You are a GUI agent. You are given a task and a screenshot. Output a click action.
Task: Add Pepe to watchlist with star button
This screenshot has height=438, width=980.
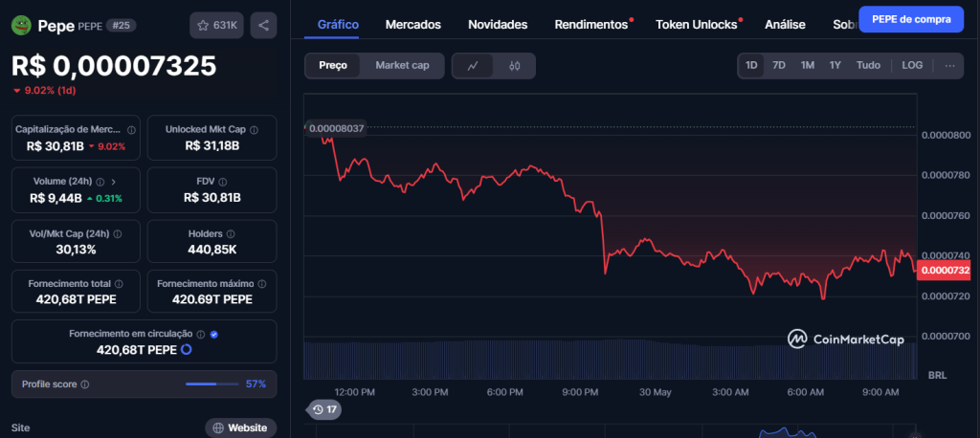coord(217,26)
